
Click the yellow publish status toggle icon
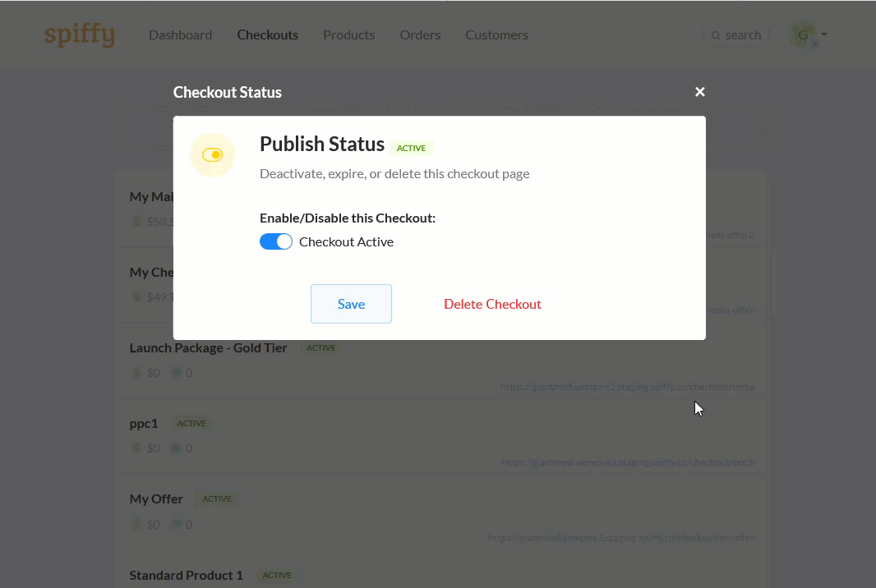tap(212, 154)
